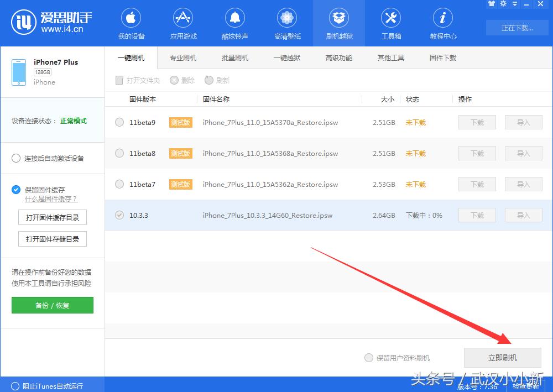Image resolution: width=553 pixels, height=392 pixels.
Task: Open the settings gear in the title bar
Action: tap(503, 4)
